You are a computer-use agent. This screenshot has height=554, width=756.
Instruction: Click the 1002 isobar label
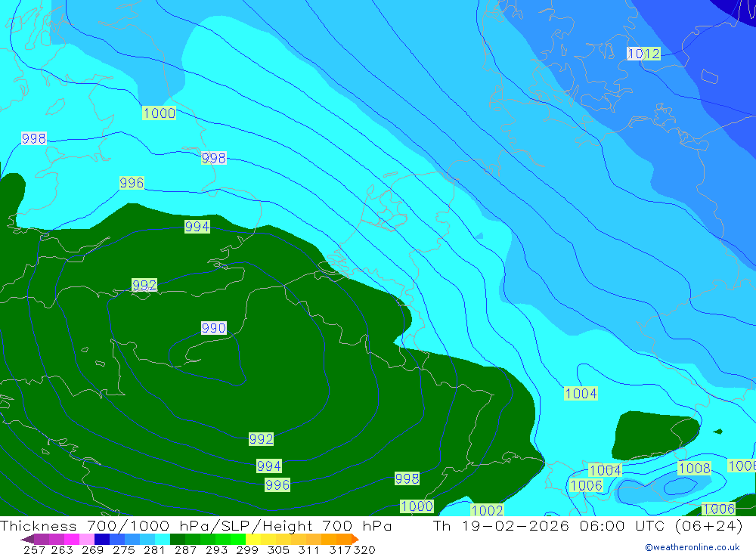point(487,510)
